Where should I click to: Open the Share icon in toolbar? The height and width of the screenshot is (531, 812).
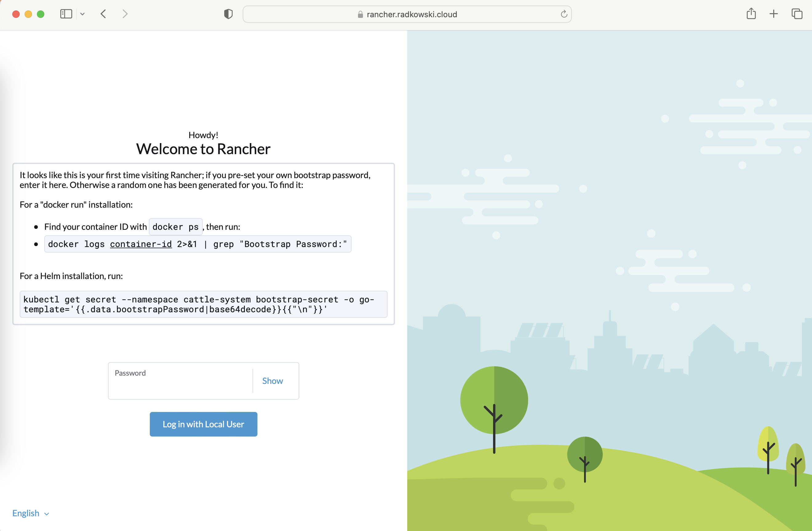(x=751, y=14)
